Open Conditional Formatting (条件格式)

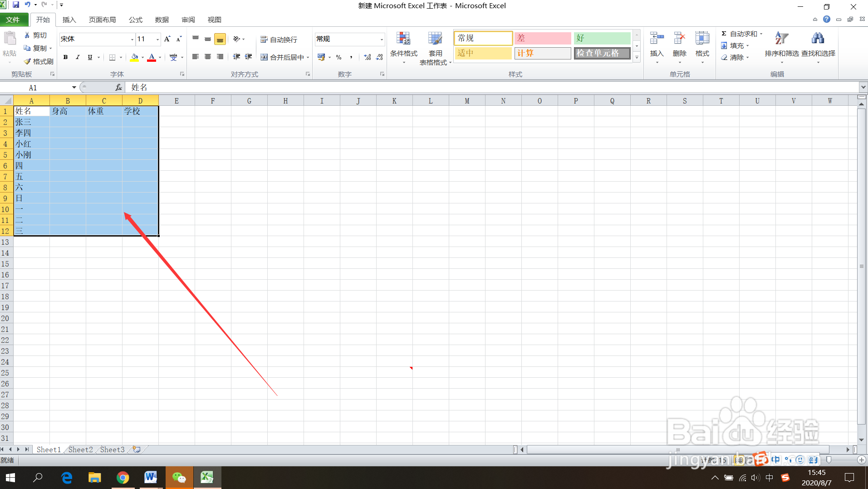pos(403,48)
